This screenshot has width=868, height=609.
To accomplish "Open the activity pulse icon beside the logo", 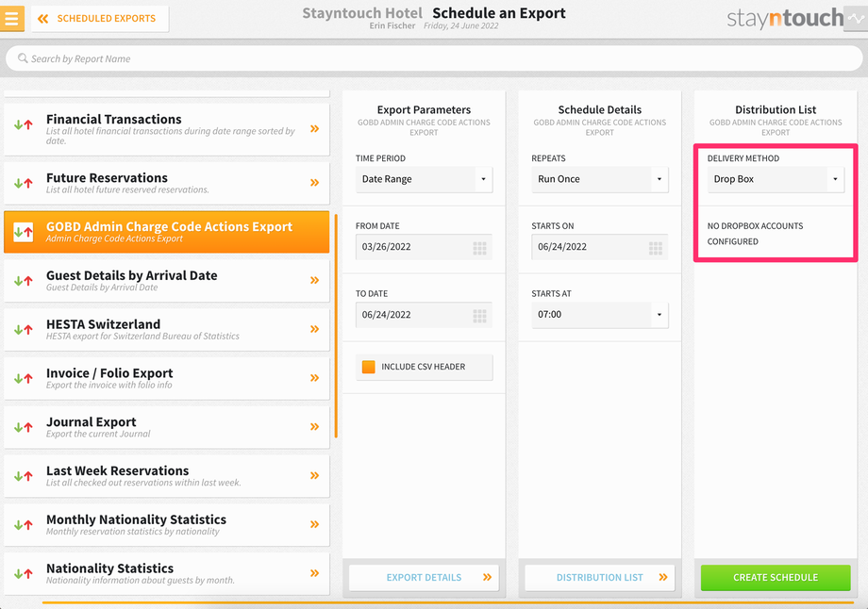I will (856, 19).
